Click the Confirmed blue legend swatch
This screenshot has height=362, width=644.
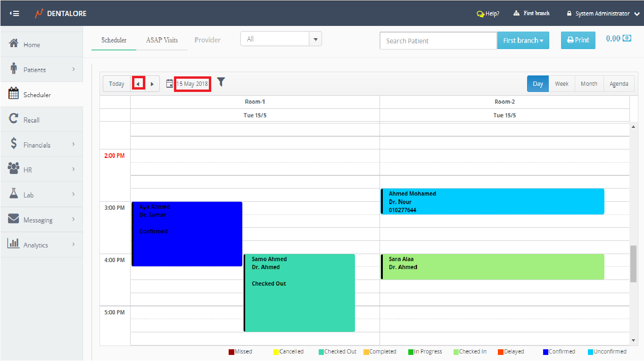pos(545,352)
